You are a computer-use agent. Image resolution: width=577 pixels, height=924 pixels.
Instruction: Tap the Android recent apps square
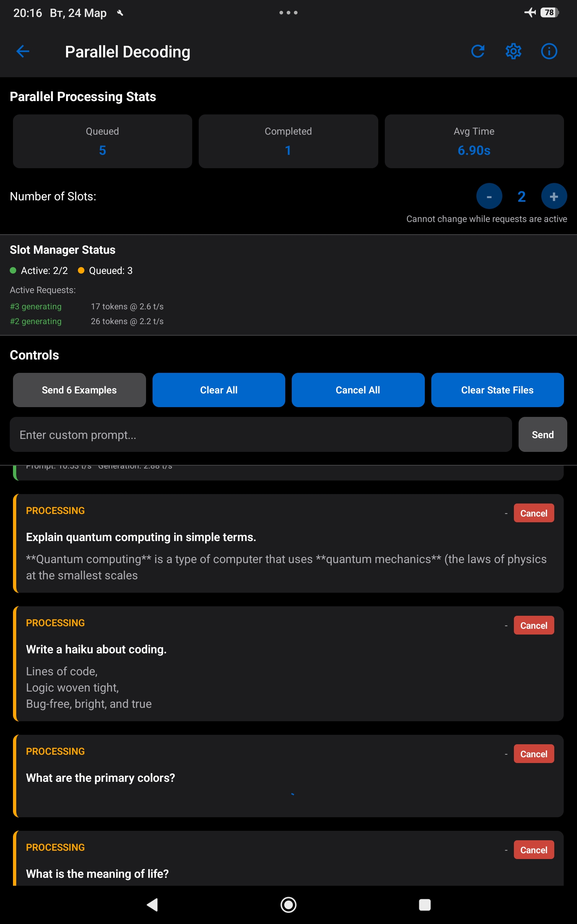point(424,905)
